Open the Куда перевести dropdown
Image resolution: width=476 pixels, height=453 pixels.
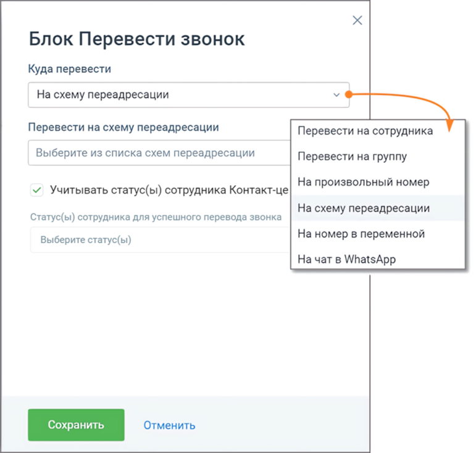click(x=188, y=94)
